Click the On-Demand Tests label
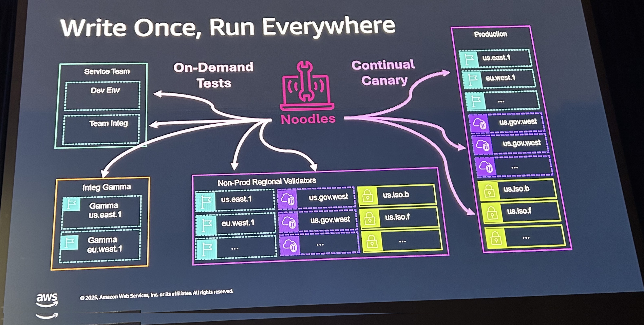This screenshot has height=325, width=644. point(213,75)
